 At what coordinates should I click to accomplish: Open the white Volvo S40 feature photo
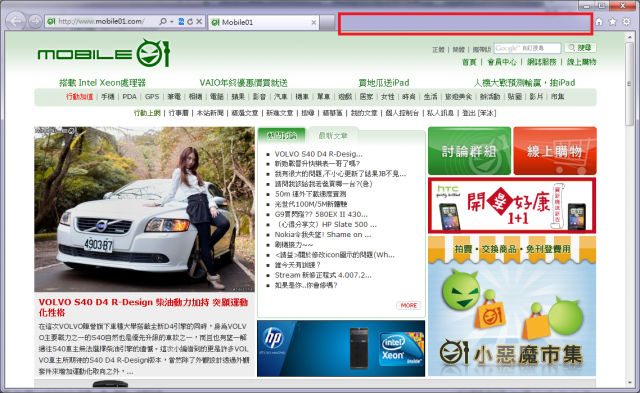(144, 209)
